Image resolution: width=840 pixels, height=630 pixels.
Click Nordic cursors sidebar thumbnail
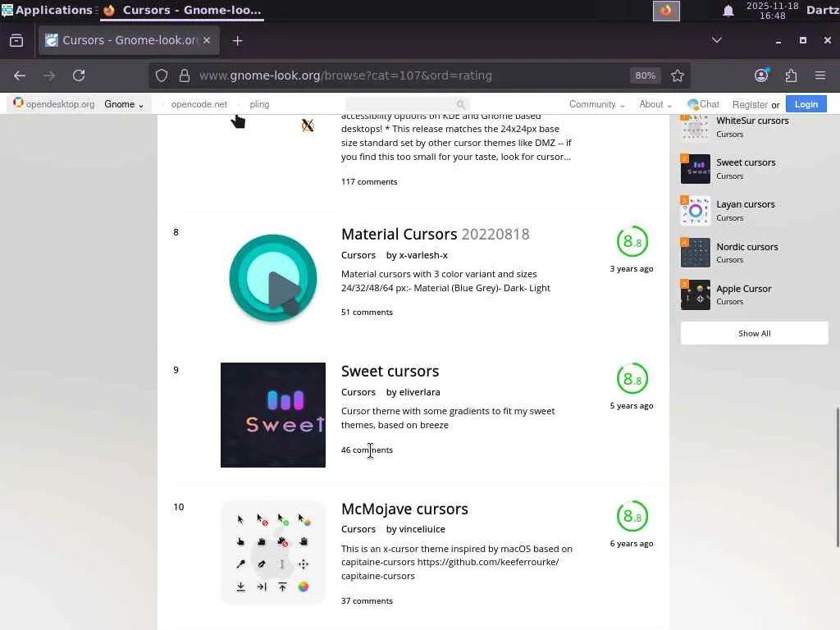point(696,253)
